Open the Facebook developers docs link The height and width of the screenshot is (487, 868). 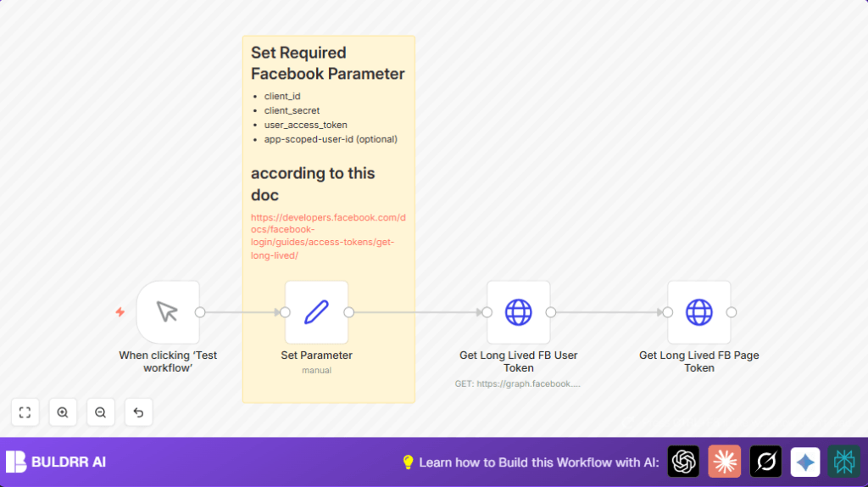tap(328, 236)
